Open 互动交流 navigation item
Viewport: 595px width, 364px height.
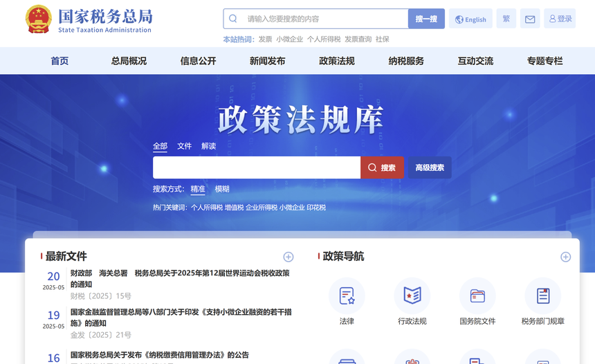click(475, 61)
